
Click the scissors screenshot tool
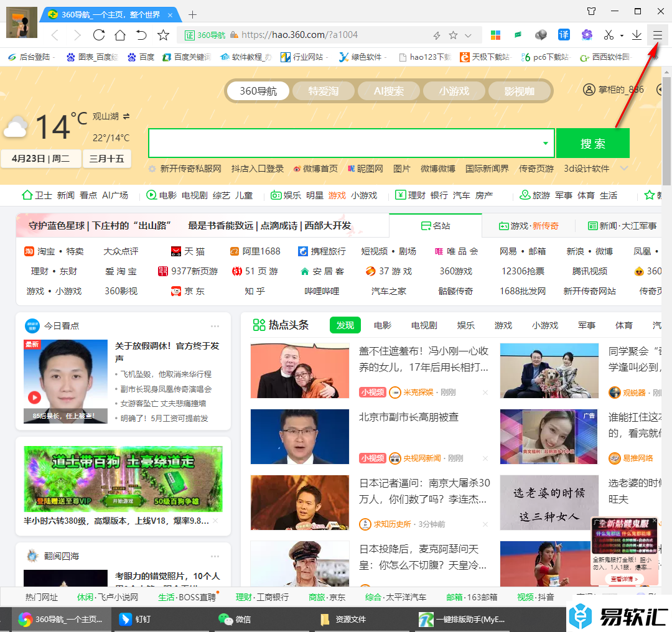click(609, 35)
